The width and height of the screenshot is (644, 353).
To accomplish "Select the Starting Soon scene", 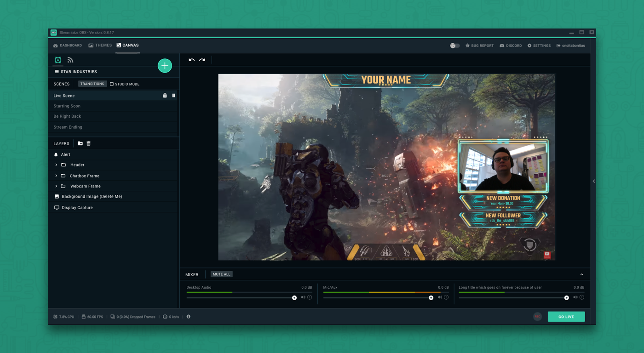I will [x=113, y=106].
